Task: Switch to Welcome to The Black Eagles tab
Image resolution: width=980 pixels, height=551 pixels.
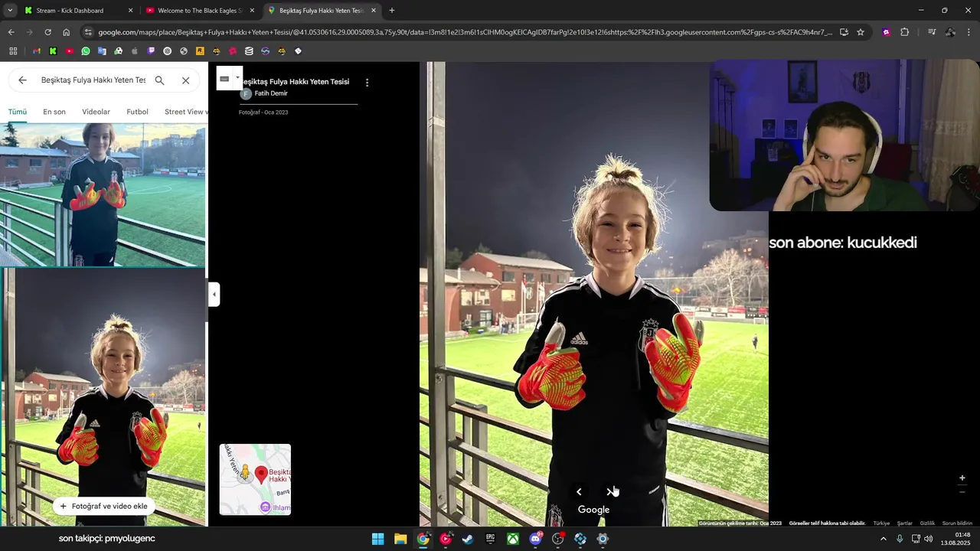Action: pos(199,11)
